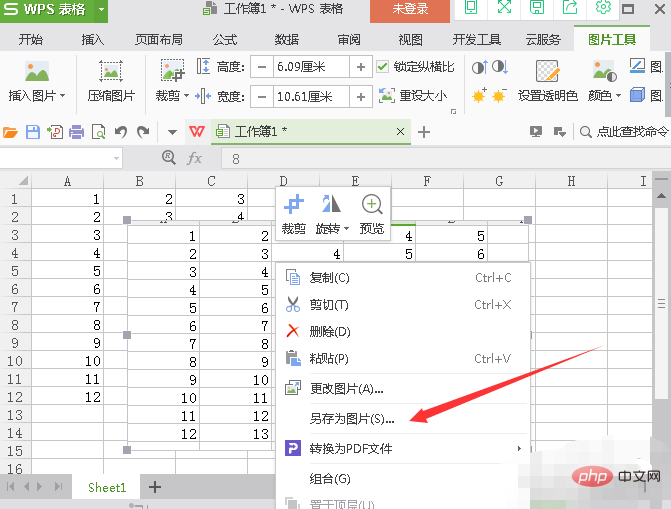Decrease contrast using the ribbon icon
Viewport: 671px width, 509px height.
click(x=499, y=67)
